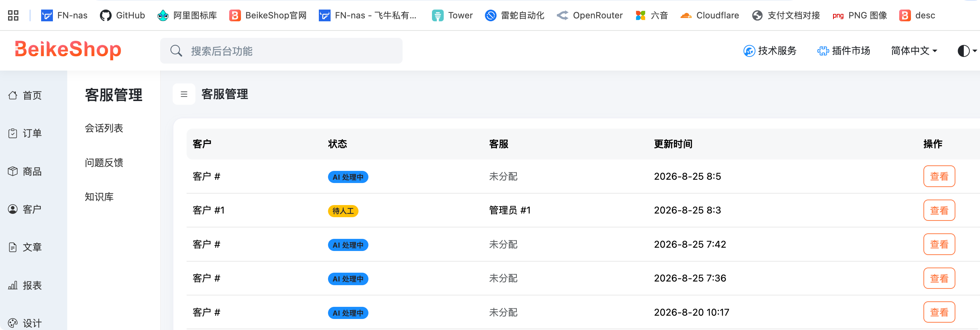Collapse the submenu with the hamburger button

tap(184, 94)
